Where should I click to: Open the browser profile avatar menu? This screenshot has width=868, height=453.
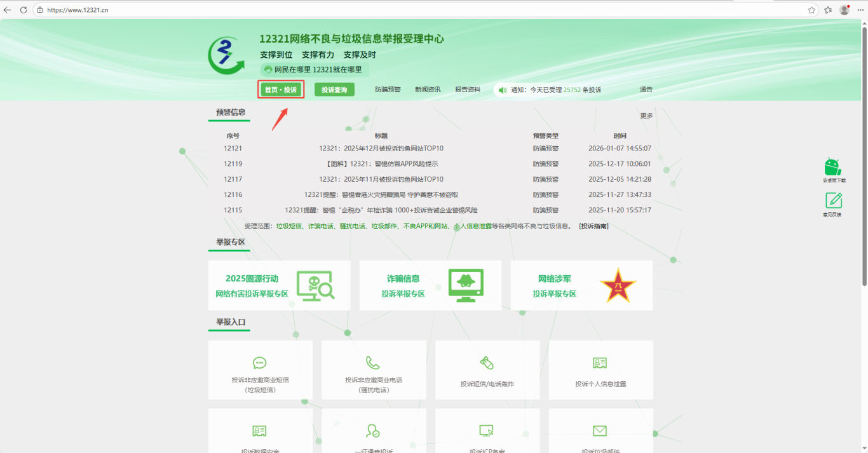point(844,10)
